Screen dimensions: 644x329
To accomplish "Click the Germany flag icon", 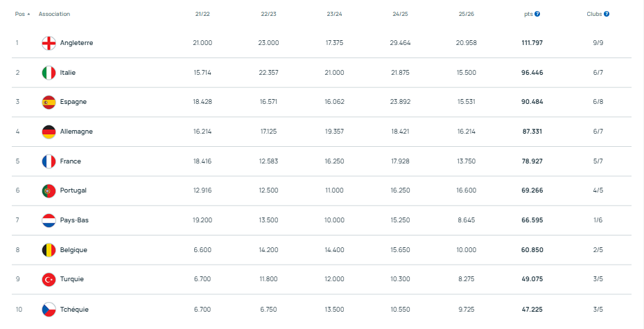I will click(49, 132).
